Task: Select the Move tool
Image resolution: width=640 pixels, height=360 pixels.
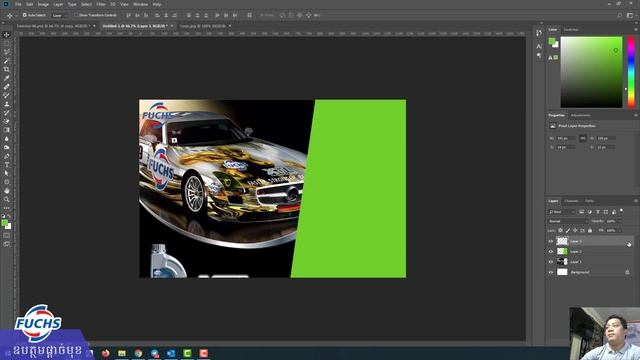Action: coord(7,35)
